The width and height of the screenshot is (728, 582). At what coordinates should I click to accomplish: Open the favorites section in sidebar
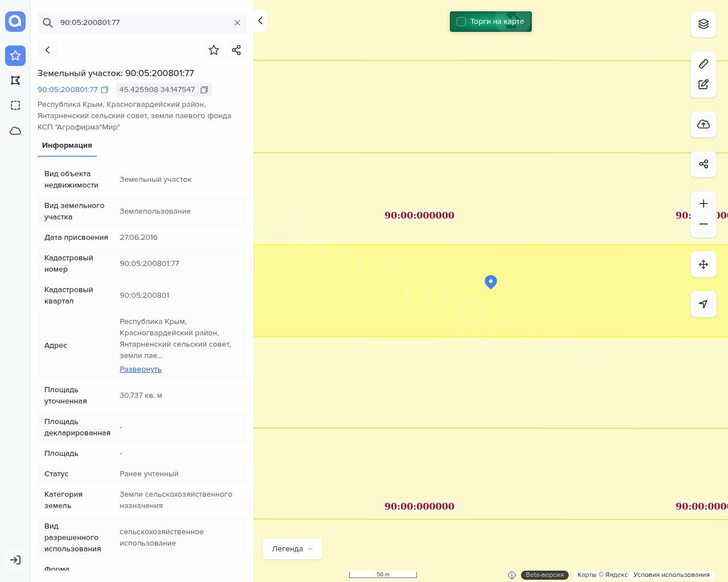15,56
